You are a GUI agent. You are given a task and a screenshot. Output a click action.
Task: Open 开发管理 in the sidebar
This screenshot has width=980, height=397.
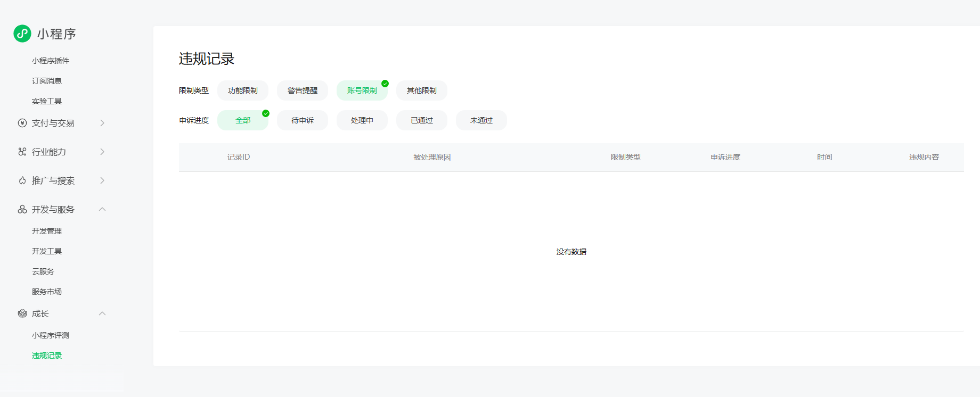click(47, 231)
